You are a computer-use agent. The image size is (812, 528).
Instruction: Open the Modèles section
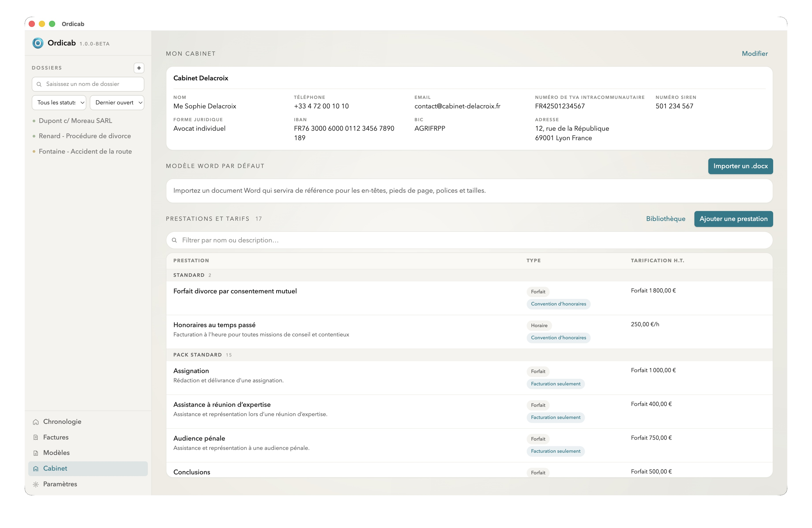coord(88,453)
